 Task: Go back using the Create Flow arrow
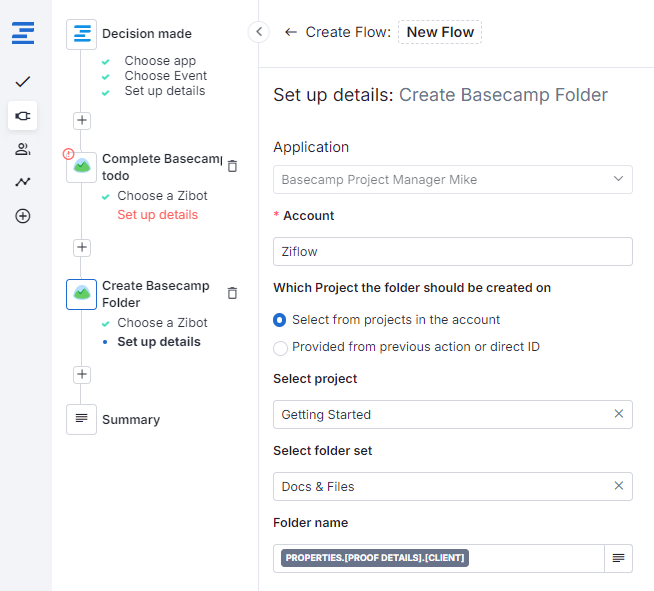pos(290,32)
